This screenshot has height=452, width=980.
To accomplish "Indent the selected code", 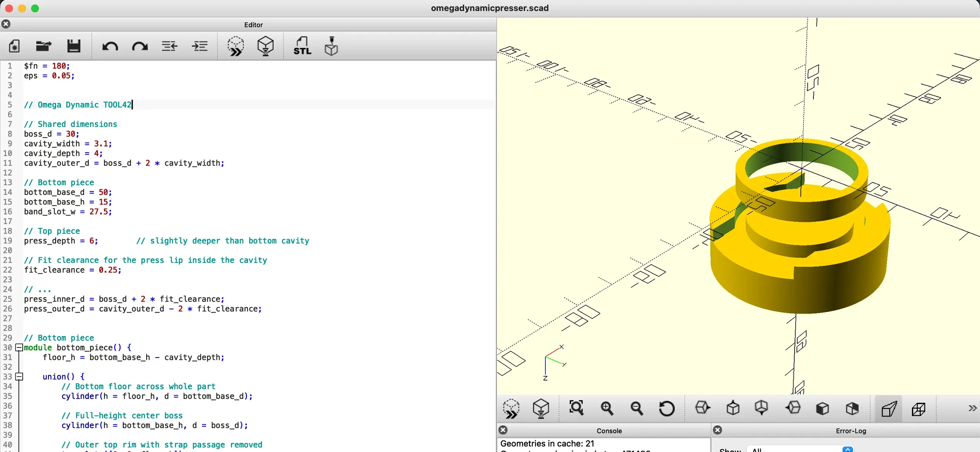I will [200, 46].
